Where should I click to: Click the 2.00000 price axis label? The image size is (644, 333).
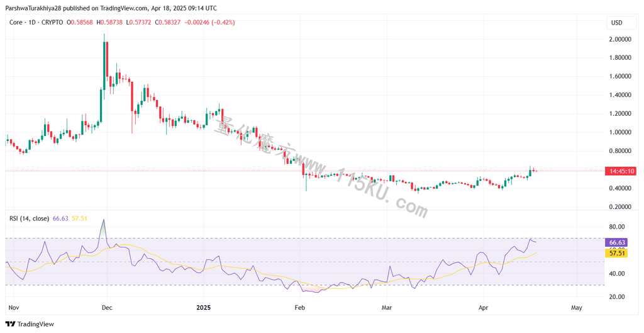point(621,39)
